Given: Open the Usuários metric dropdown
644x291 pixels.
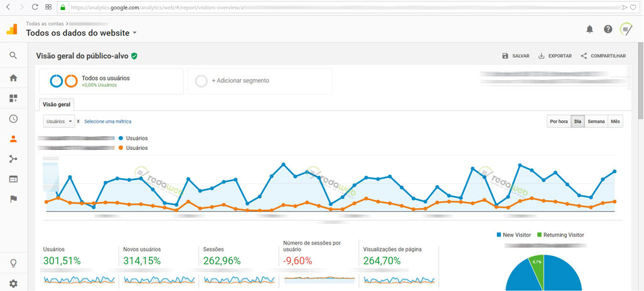Looking at the screenshot, I should pos(59,122).
